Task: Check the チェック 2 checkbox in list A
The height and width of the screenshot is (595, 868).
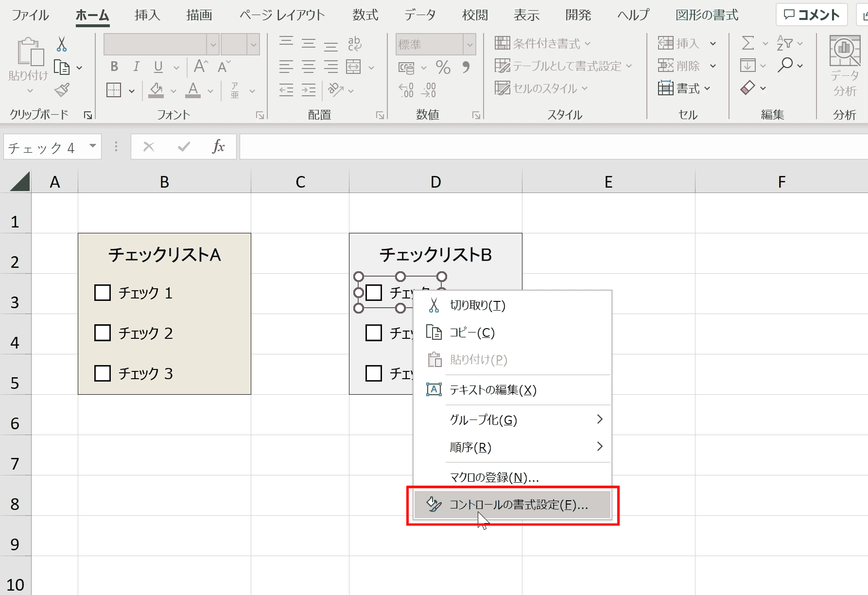Action: click(x=103, y=333)
